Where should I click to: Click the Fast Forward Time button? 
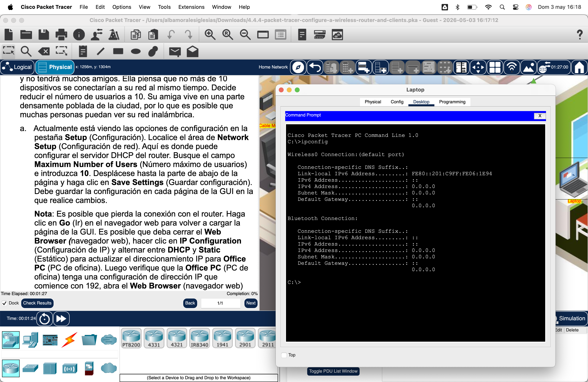(61, 319)
